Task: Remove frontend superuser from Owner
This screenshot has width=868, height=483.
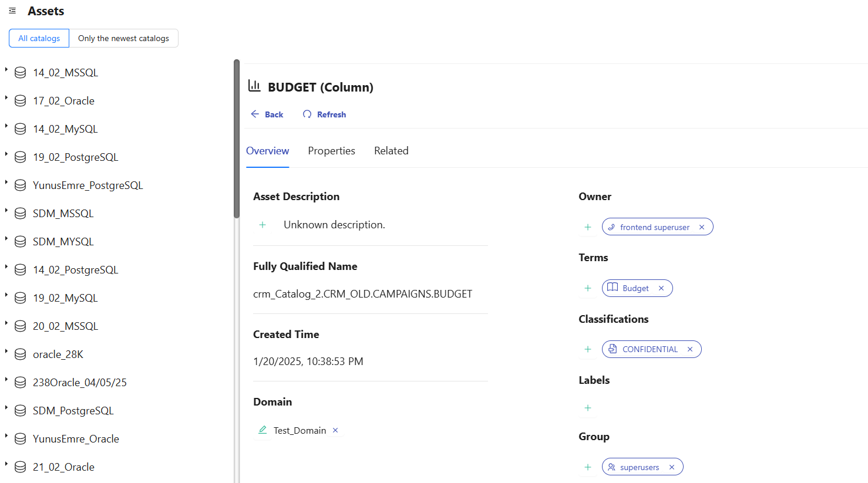Action: click(x=702, y=227)
